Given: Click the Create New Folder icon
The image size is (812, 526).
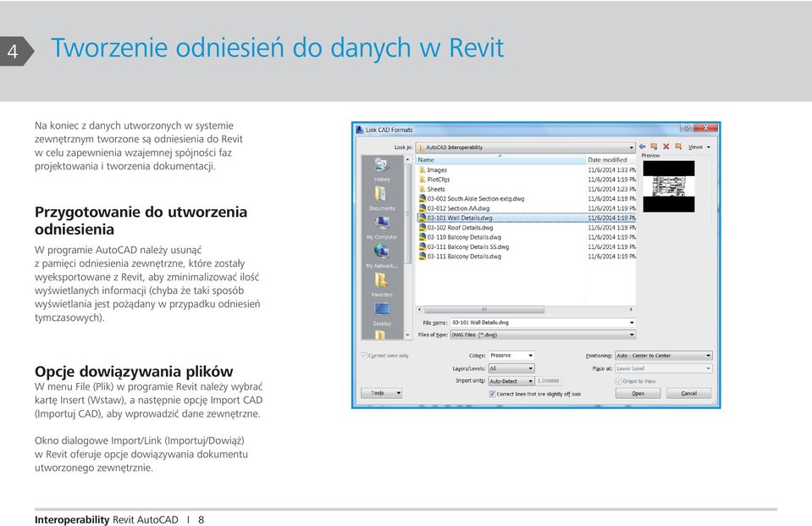Looking at the screenshot, I should [x=678, y=147].
